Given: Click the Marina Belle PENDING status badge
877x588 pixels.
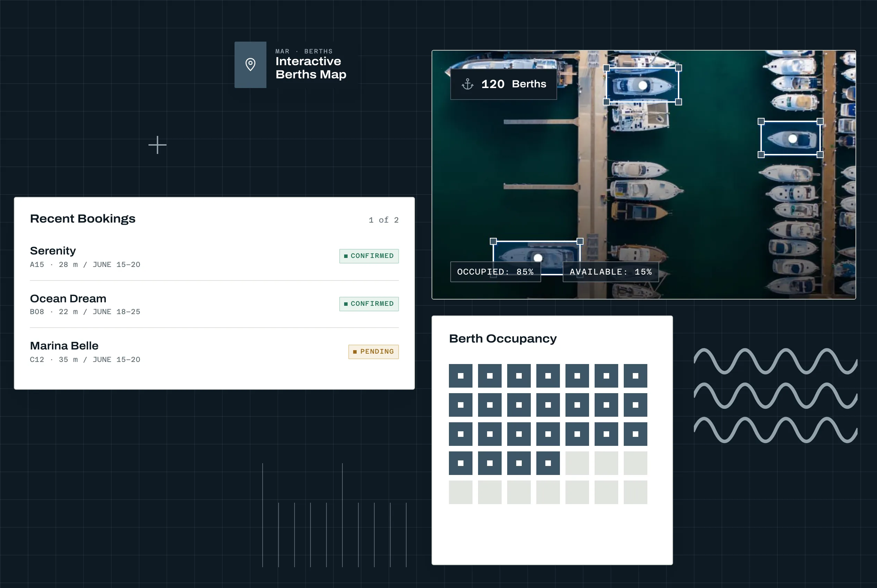Looking at the screenshot, I should 373,352.
